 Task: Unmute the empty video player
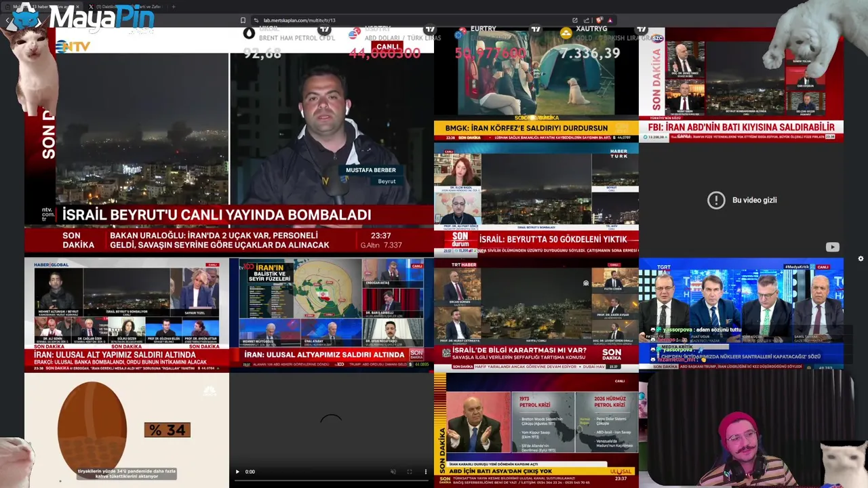(x=393, y=472)
